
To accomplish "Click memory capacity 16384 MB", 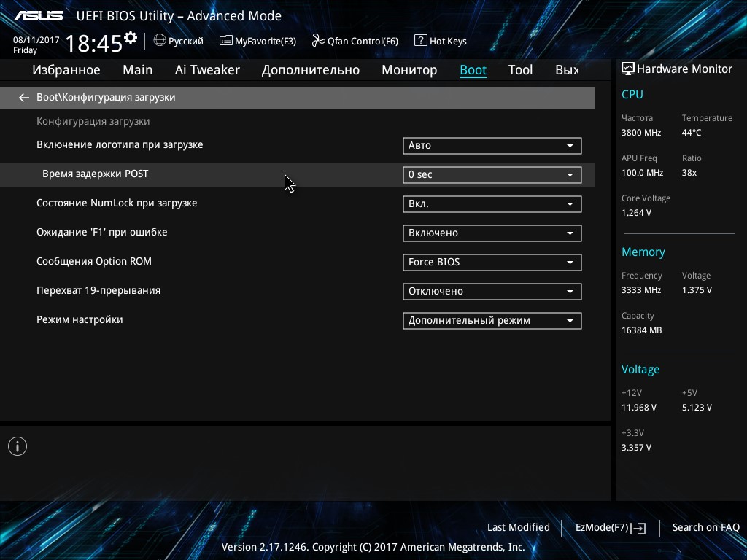I will (x=641, y=330).
